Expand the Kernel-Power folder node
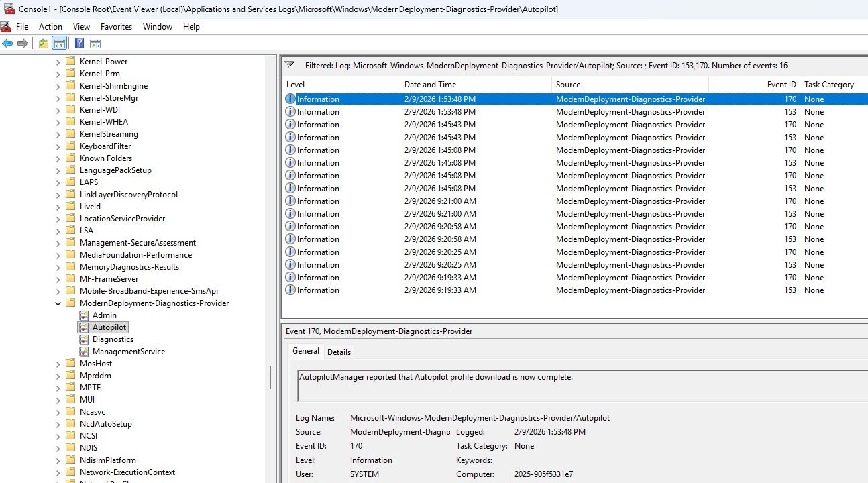This screenshot has height=483, width=868. [x=58, y=62]
